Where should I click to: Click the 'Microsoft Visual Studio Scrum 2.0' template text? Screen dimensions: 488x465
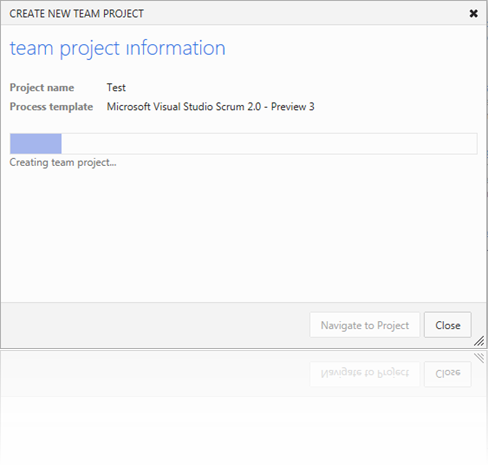tap(184, 107)
